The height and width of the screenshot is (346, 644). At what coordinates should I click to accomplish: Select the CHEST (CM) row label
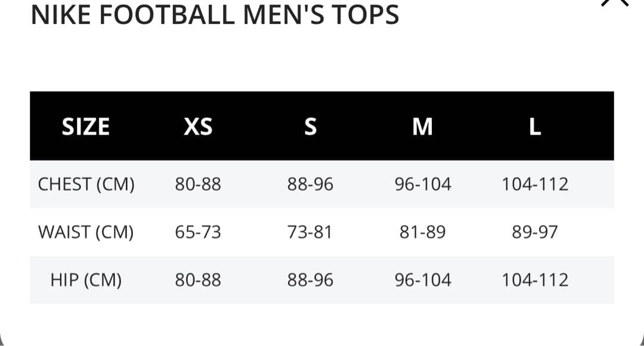click(x=86, y=184)
